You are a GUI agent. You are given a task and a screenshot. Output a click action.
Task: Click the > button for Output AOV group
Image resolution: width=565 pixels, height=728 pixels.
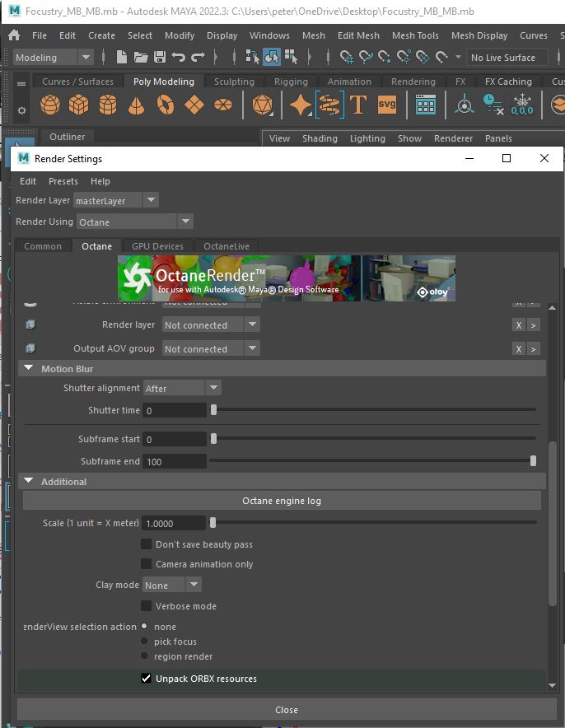[534, 348]
